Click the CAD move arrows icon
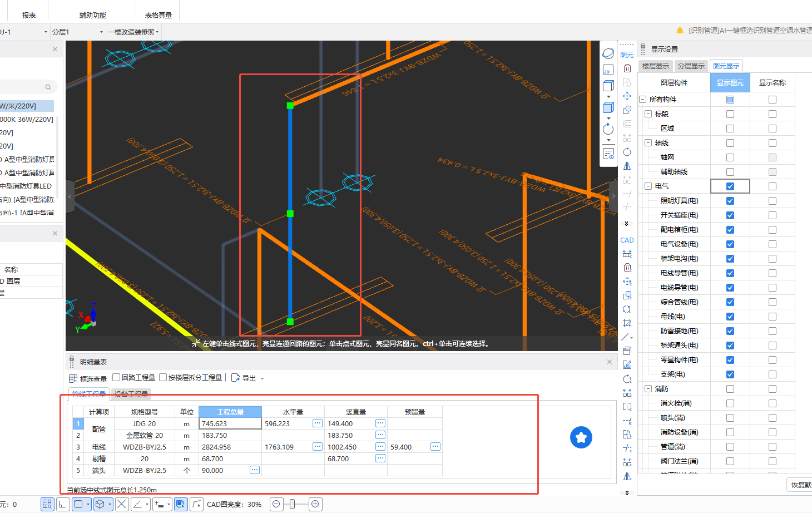 627,281
